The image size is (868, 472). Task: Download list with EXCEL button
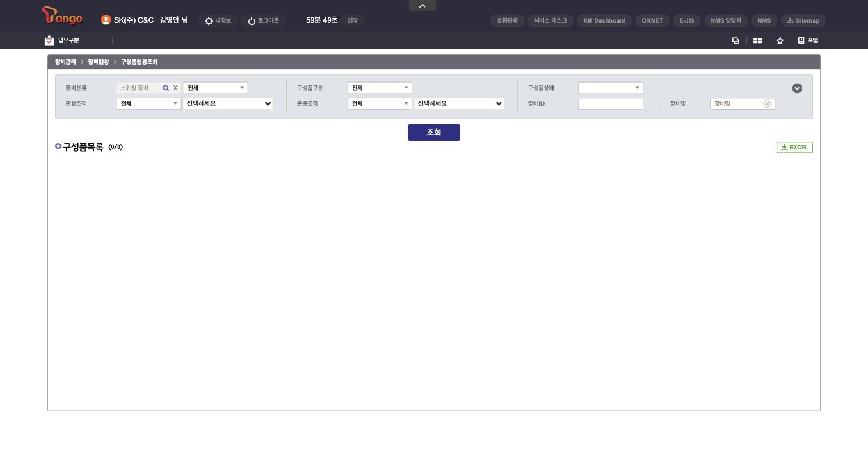coord(795,148)
